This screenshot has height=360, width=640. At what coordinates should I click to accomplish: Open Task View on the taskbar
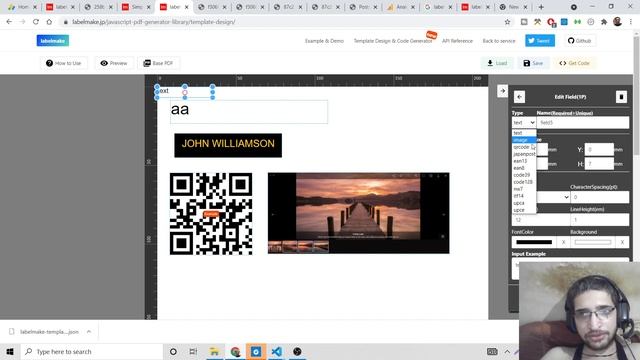[193, 351]
